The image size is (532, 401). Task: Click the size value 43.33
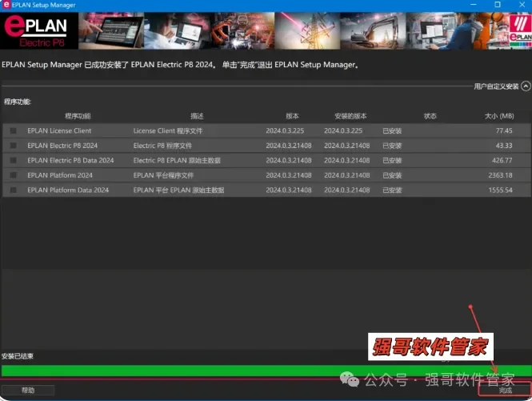(x=504, y=146)
